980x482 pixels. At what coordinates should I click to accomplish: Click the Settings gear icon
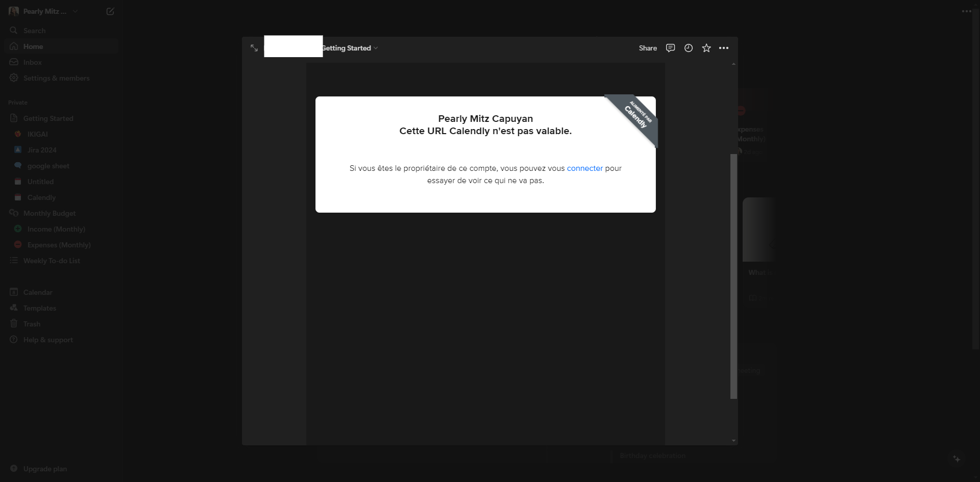click(14, 78)
